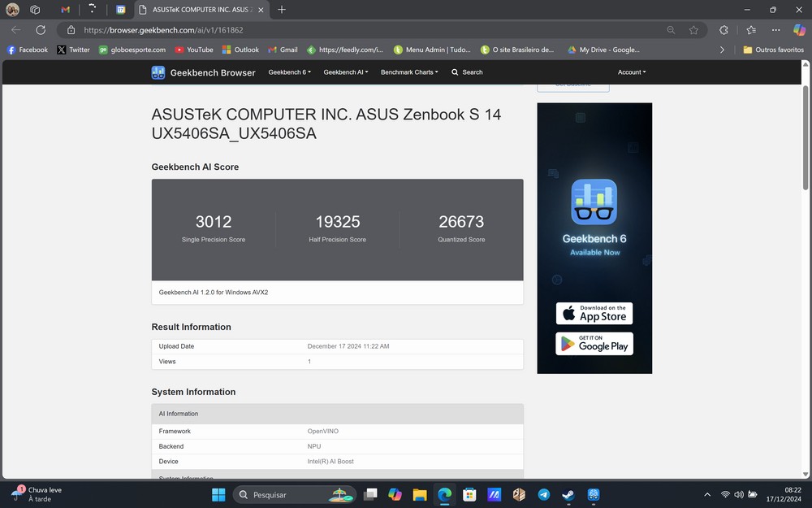Open browser extensions puzzle icon

click(x=724, y=30)
